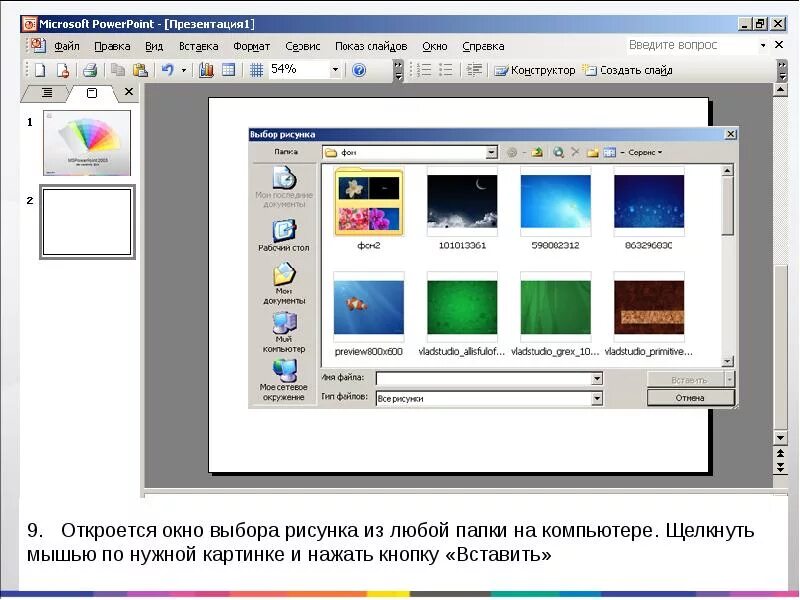Close the slide thumbnails pane
Image resolution: width=800 pixels, height=600 pixels.
click(129, 92)
